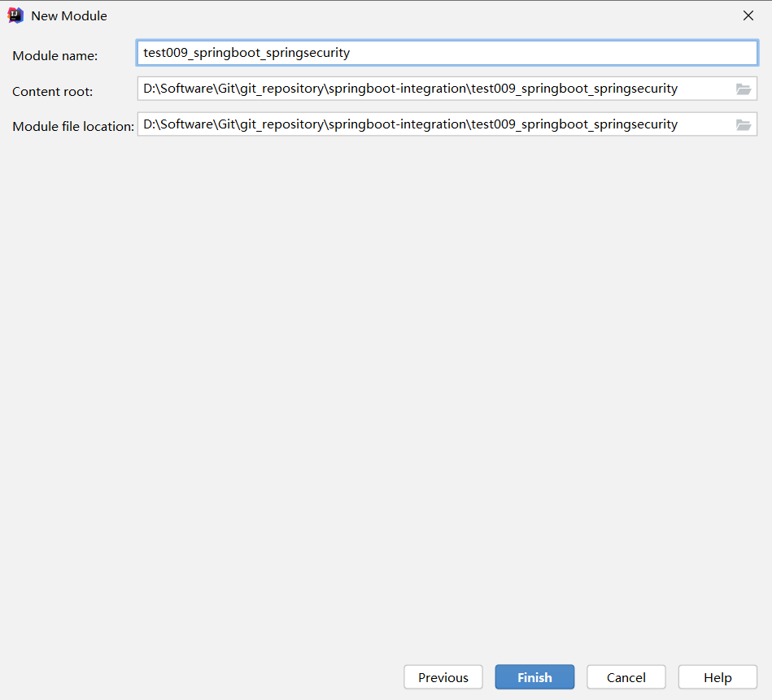Viewport: 772px width, 700px height.
Task: Browse for Content root folder icon
Action: pyautogui.click(x=744, y=89)
